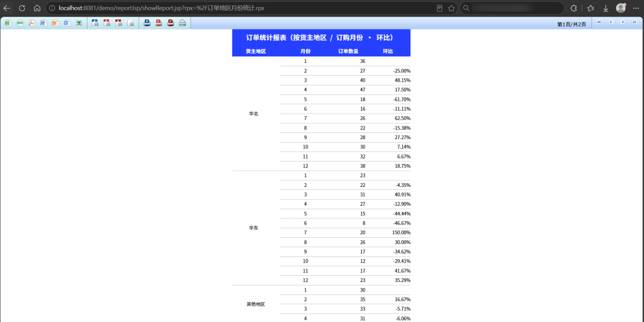The width and height of the screenshot is (644, 322).
Task: Export report as PDF document
Action: click(32, 23)
